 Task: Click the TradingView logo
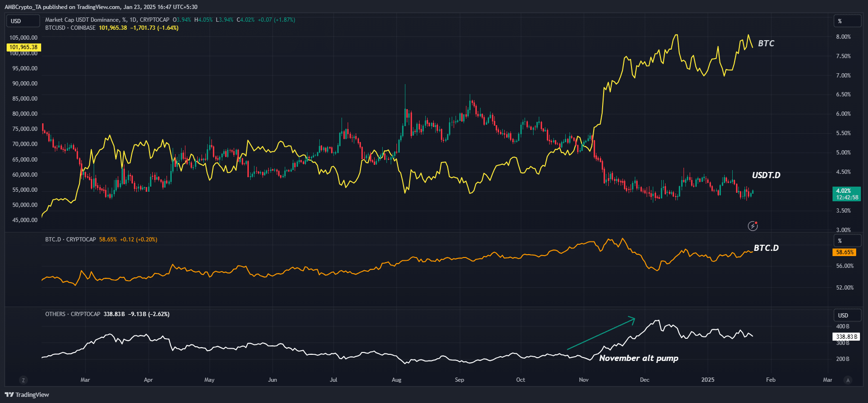click(x=27, y=394)
